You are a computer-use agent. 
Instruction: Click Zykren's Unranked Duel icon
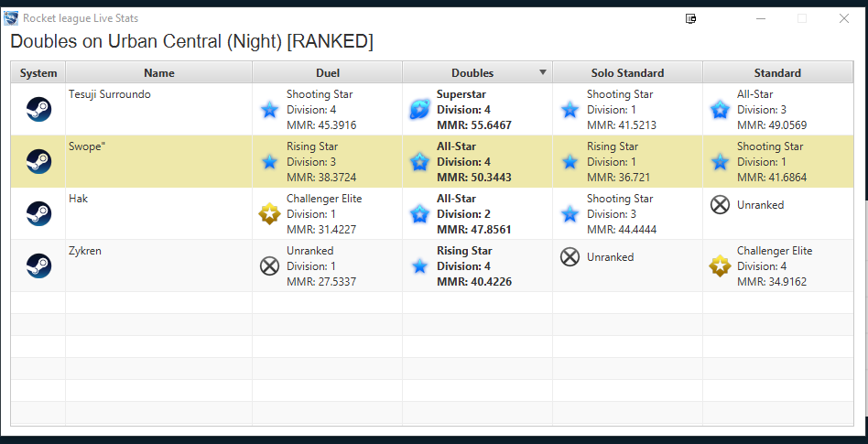(x=269, y=266)
